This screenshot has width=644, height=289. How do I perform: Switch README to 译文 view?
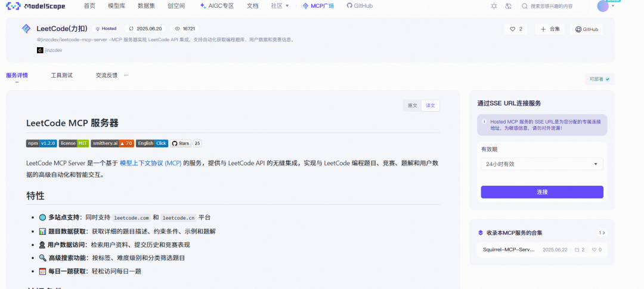[x=430, y=106]
